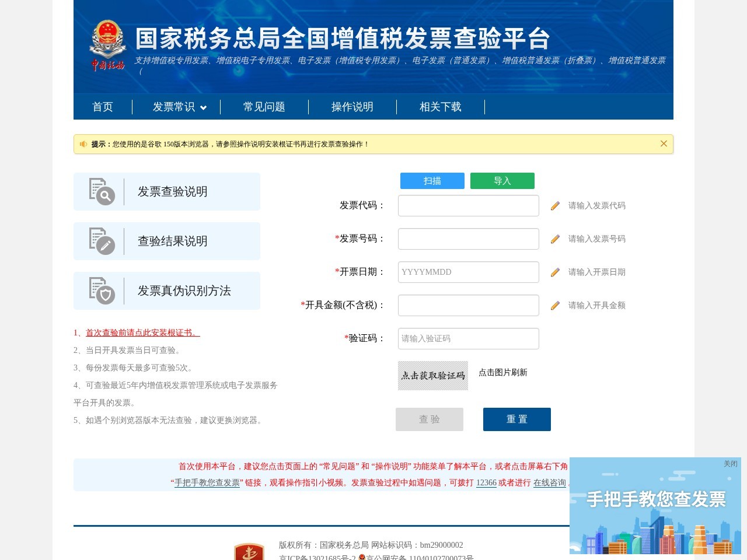This screenshot has height=560, width=747.
Task: Close the 手把手教您查发票 popup via 关闭
Action: (731, 464)
